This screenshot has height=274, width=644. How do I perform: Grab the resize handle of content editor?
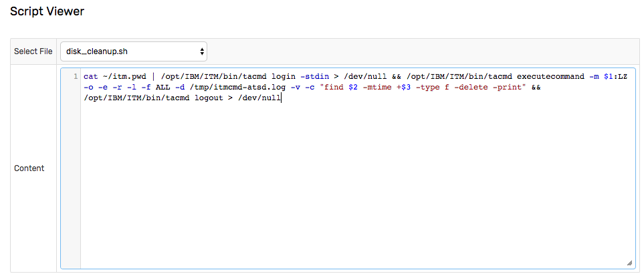[629, 263]
